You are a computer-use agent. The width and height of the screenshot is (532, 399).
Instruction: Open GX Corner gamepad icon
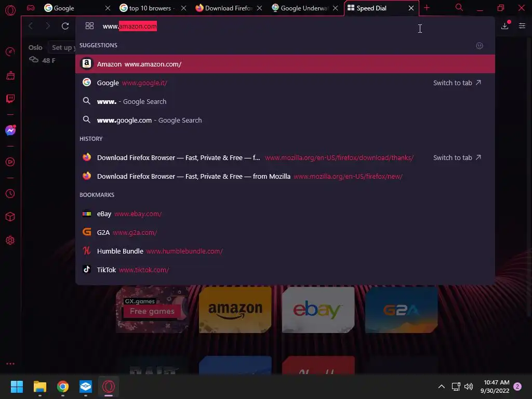click(31, 8)
